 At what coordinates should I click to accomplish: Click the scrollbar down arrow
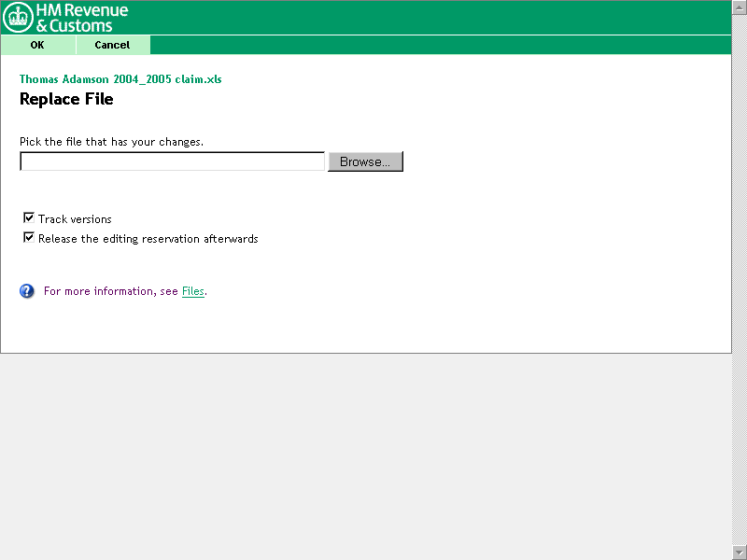coord(740,553)
